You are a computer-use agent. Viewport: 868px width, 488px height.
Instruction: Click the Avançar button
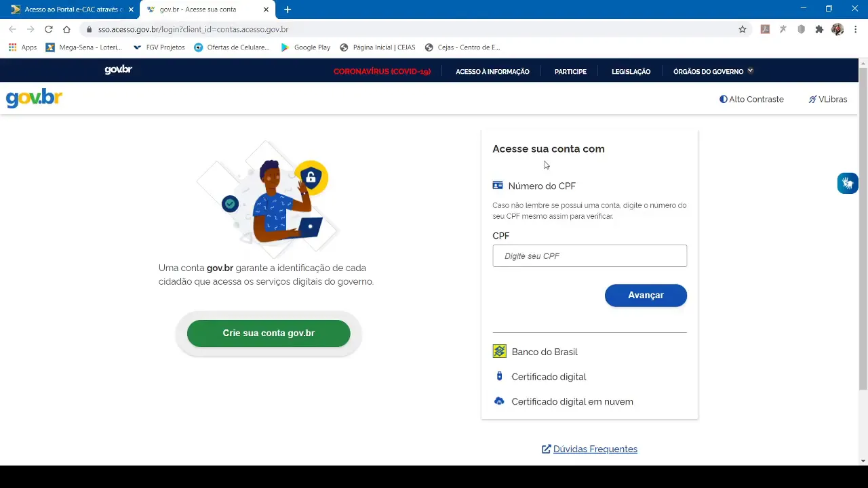(x=646, y=296)
